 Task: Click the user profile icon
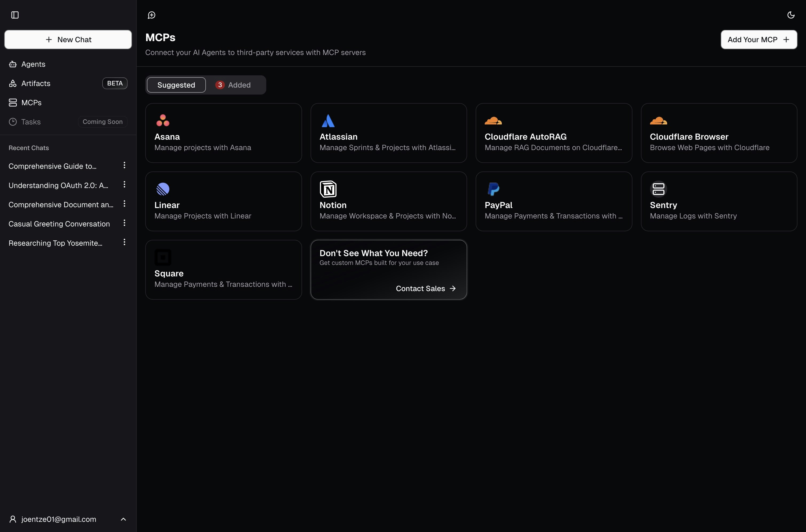13,519
